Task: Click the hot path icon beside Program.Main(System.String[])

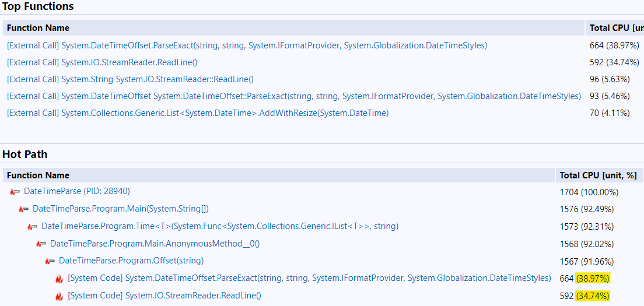Action: click(x=23, y=209)
